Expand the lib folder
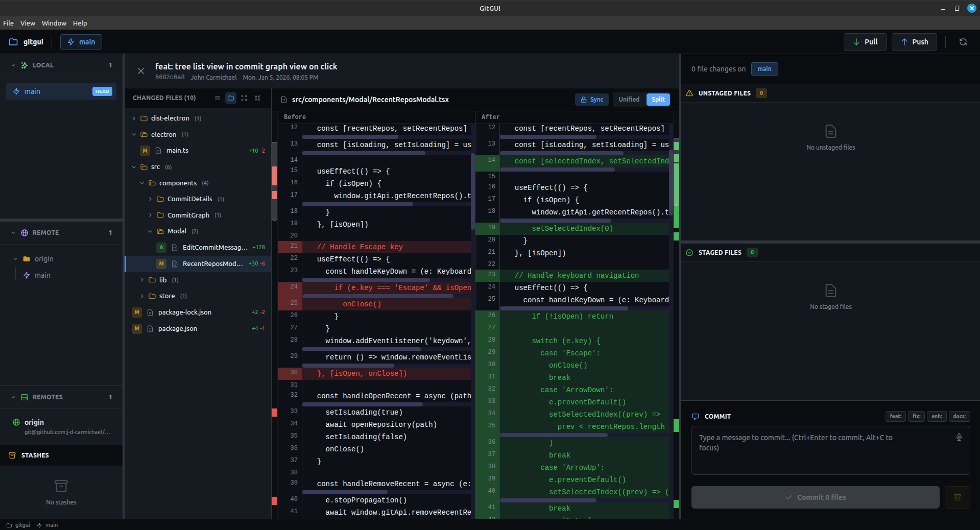This screenshot has width=980, height=530. [141, 280]
